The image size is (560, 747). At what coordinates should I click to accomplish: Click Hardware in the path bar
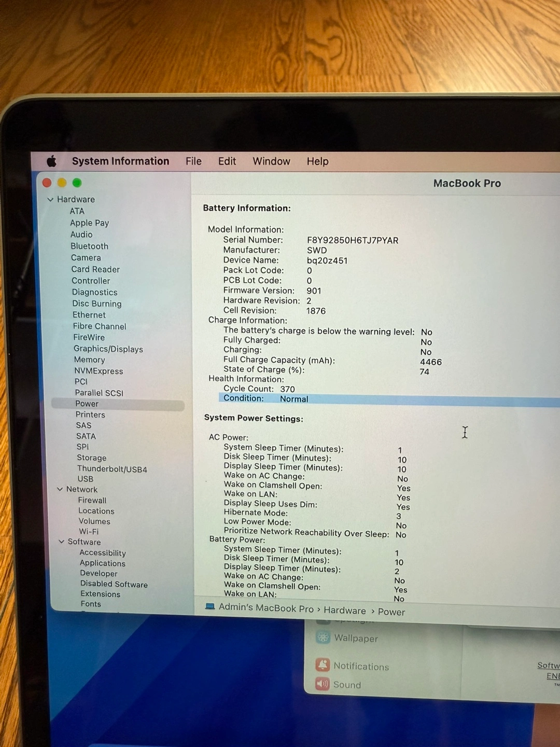[345, 610]
